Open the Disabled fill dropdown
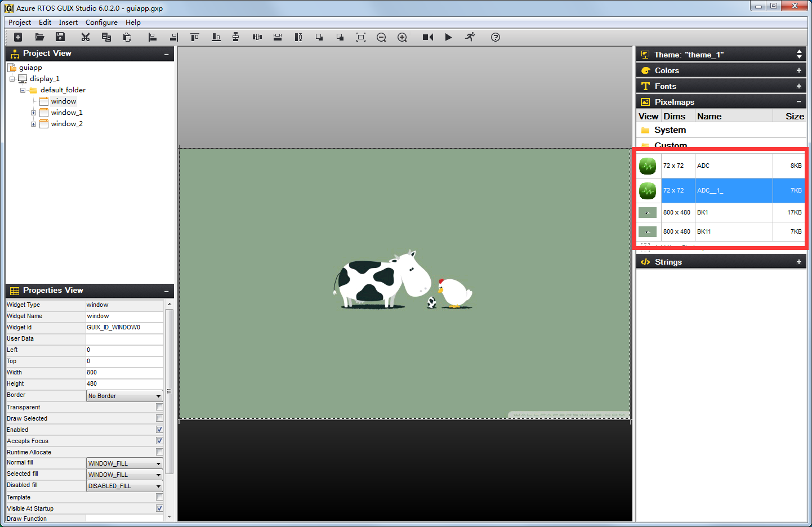This screenshot has height=527, width=812. coord(124,486)
